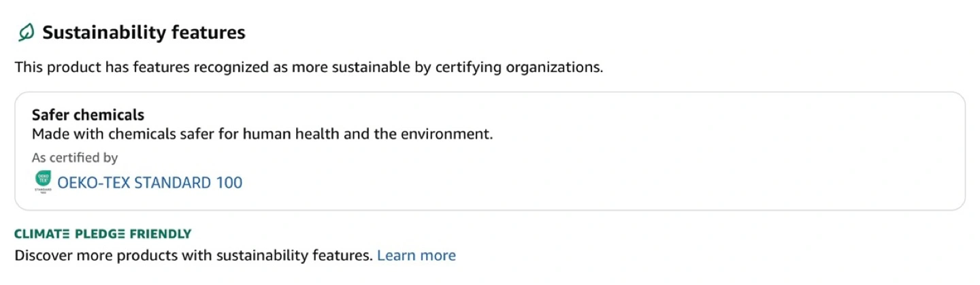Click the word PLEDGE in the badge
This screenshot has width=980, height=285.
[x=99, y=234]
